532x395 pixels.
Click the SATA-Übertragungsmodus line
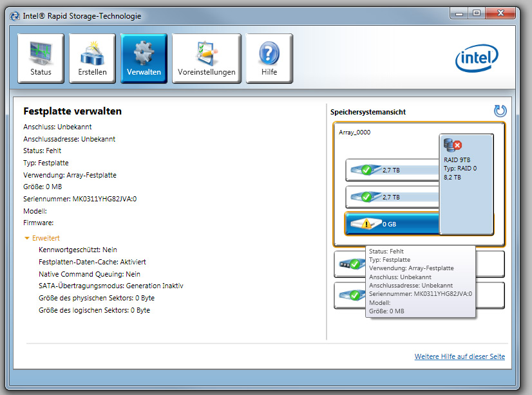tap(111, 286)
